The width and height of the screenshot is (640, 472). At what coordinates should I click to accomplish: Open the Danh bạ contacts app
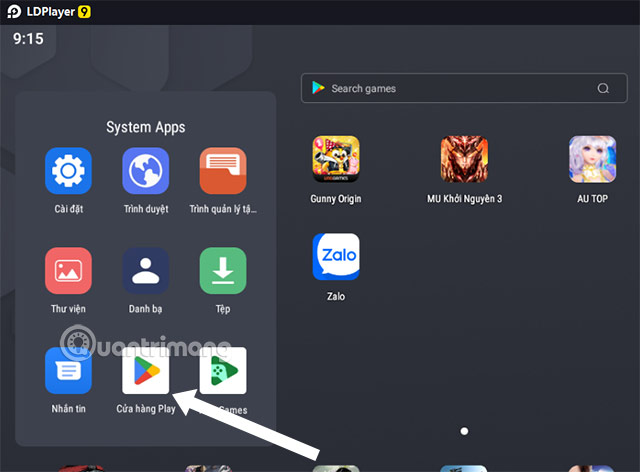pos(146,271)
